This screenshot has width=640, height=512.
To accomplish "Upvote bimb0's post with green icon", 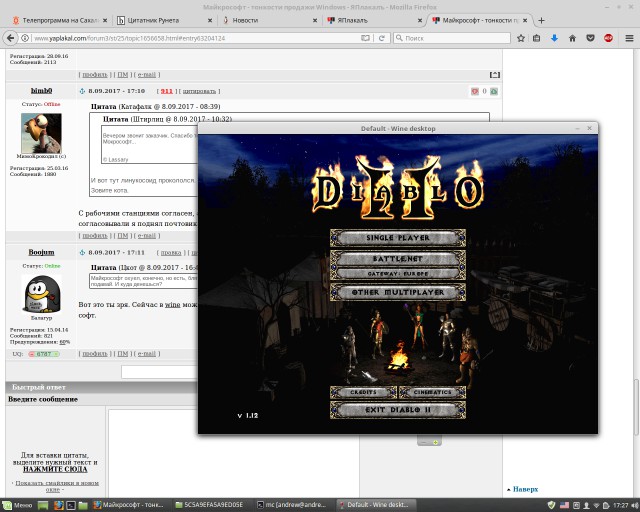I will pos(494,91).
